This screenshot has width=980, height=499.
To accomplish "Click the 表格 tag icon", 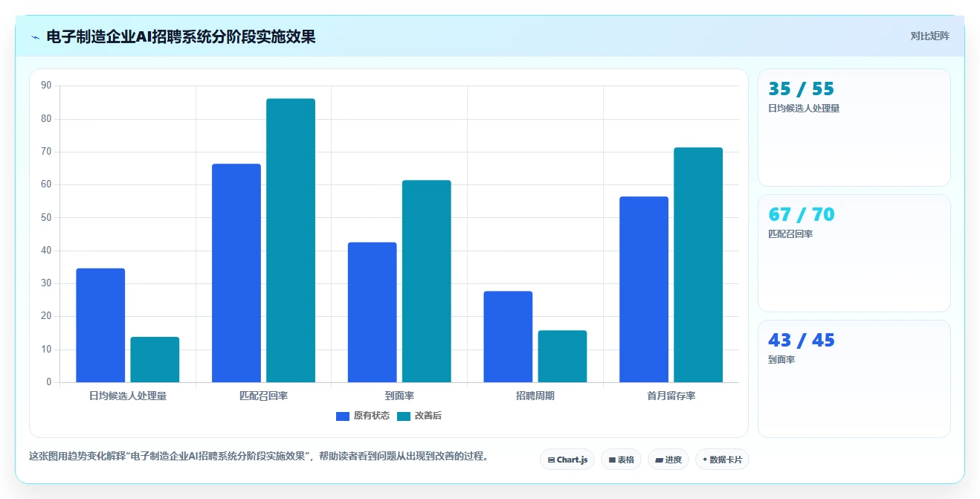I will pos(612,460).
